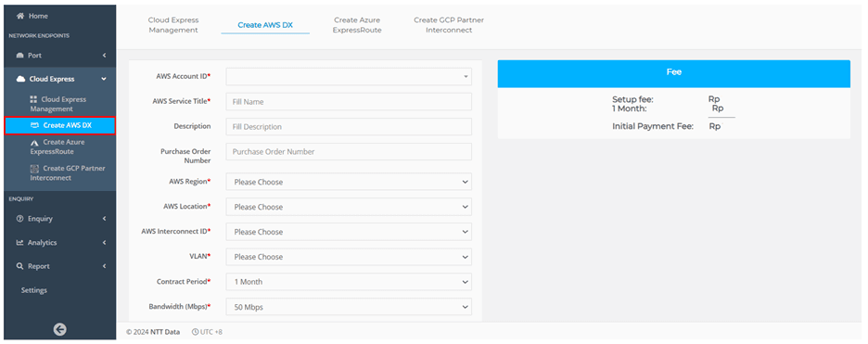Image resolution: width=868 pixels, height=344 pixels.
Task: Click the Cloud Express Management grid icon
Action: click(33, 99)
